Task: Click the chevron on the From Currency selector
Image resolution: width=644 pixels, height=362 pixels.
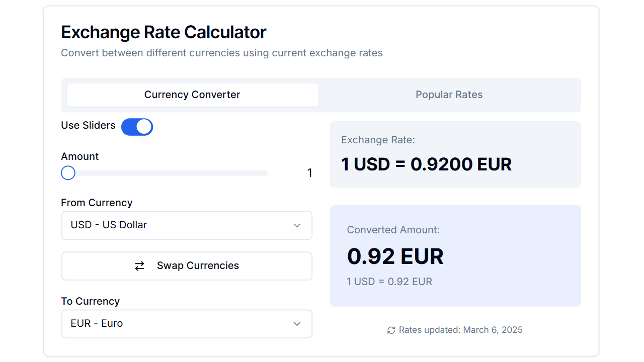Action: pyautogui.click(x=297, y=225)
